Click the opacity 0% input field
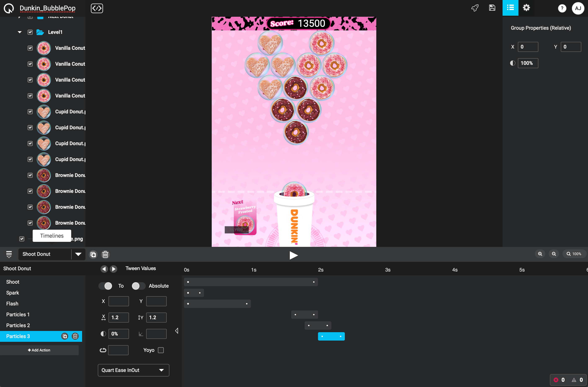The height and width of the screenshot is (387, 588). (119, 334)
